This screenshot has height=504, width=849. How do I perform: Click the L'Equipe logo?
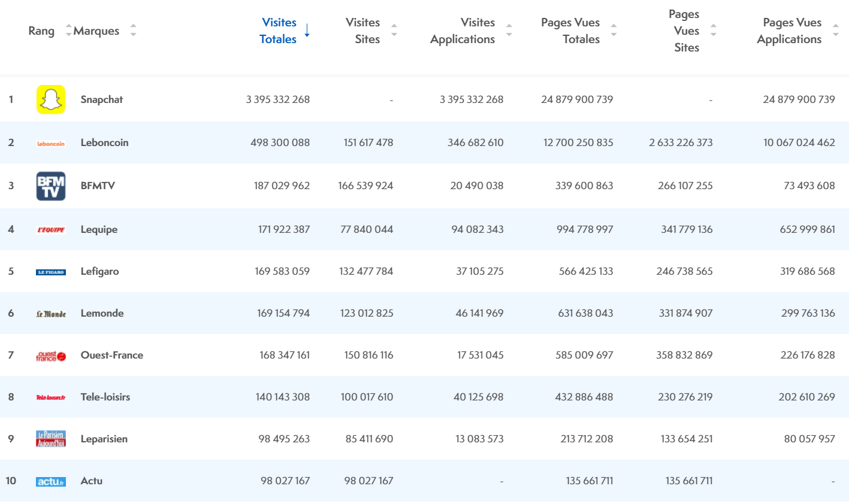click(x=51, y=230)
